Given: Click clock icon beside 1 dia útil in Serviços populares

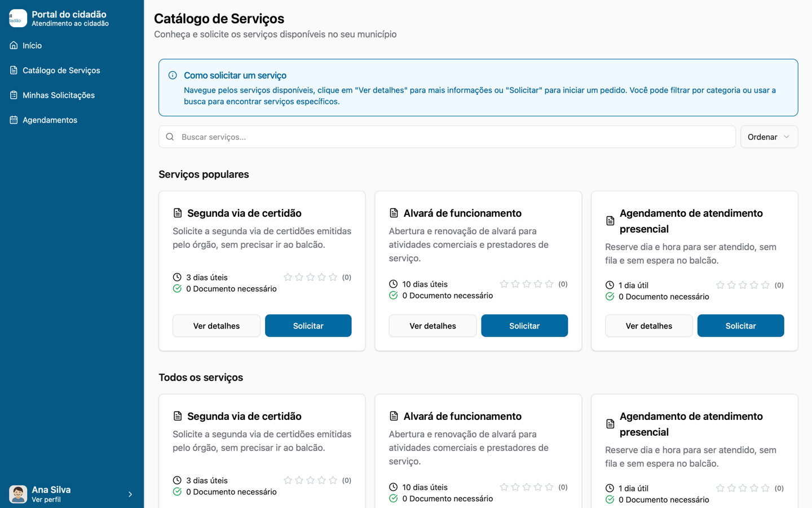Looking at the screenshot, I should pos(610,285).
